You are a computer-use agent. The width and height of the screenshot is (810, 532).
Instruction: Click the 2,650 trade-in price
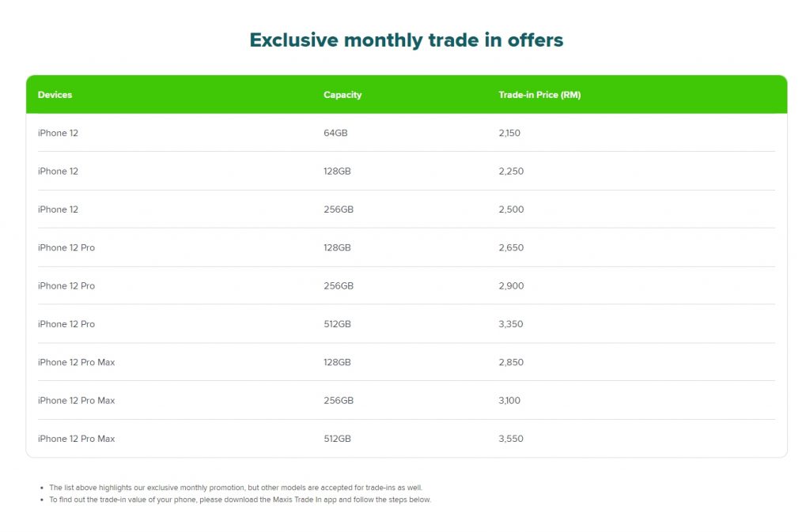(x=511, y=247)
